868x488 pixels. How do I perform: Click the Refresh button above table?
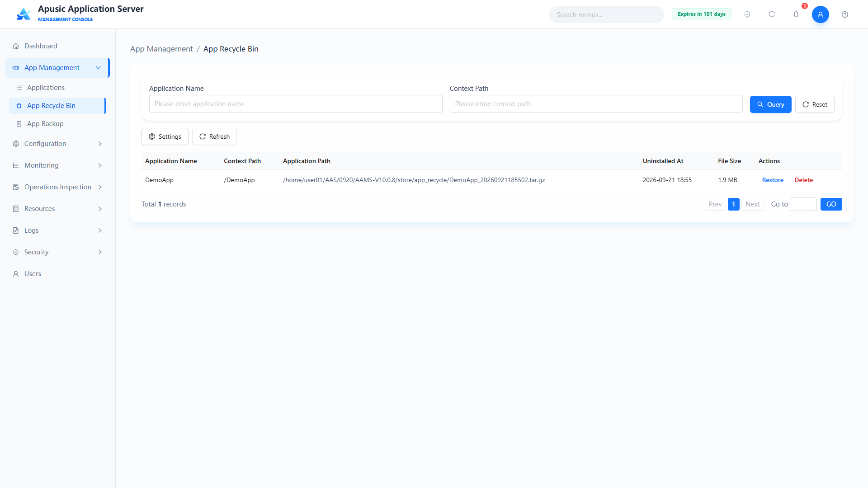[x=214, y=136]
